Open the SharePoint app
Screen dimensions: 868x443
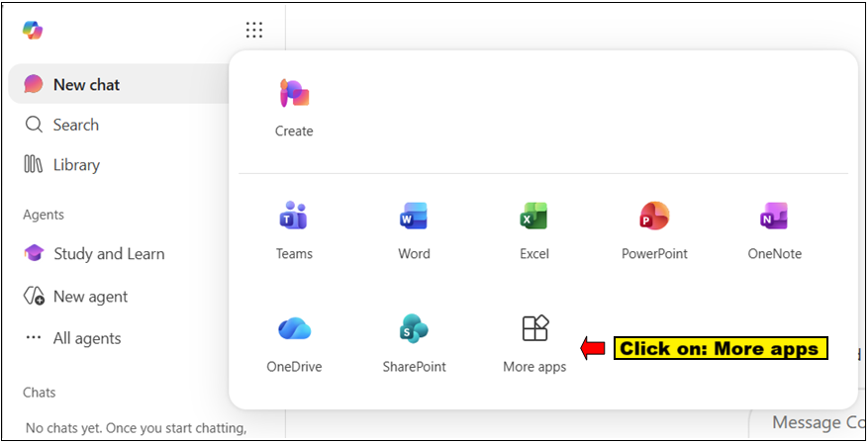(414, 343)
